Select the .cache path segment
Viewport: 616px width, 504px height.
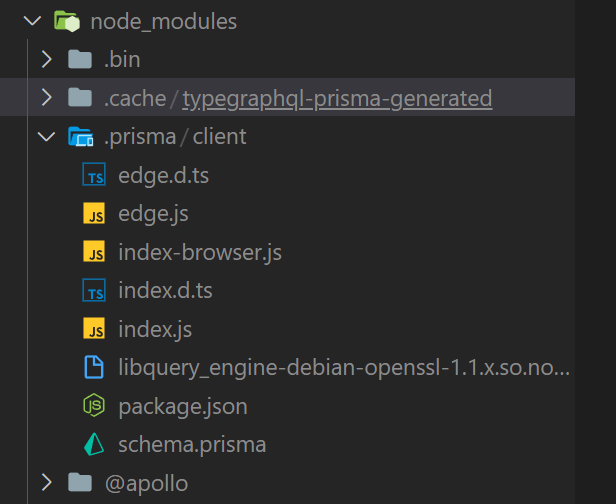tap(135, 98)
